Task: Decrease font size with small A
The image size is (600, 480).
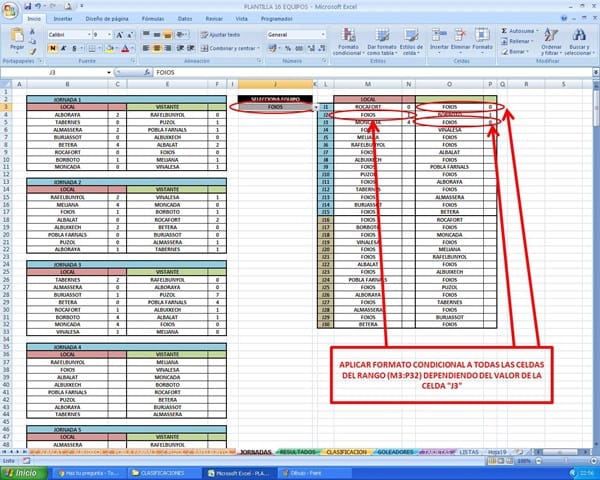Action: [130, 35]
